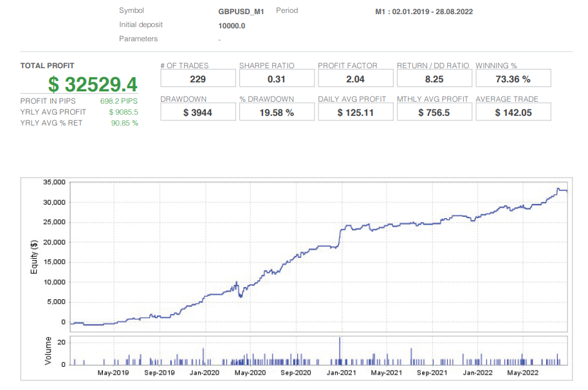Click the May-2020 label on the time axis
Screen dimensions: 588x390
tap(250, 373)
